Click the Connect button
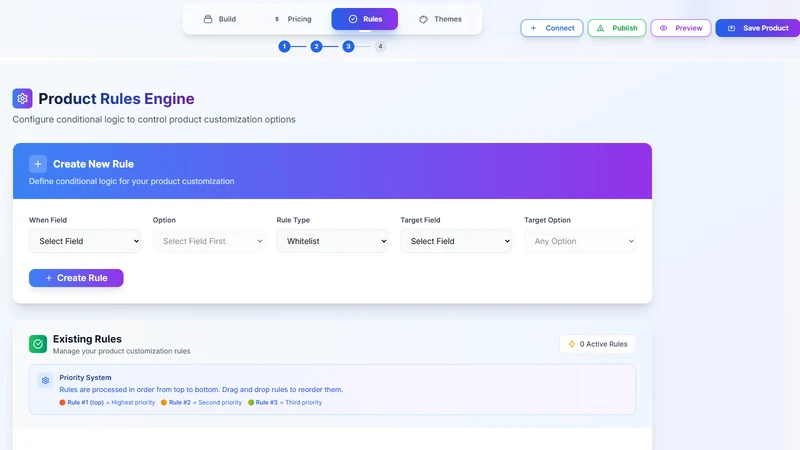This screenshot has width=800, height=450. pyautogui.click(x=552, y=28)
